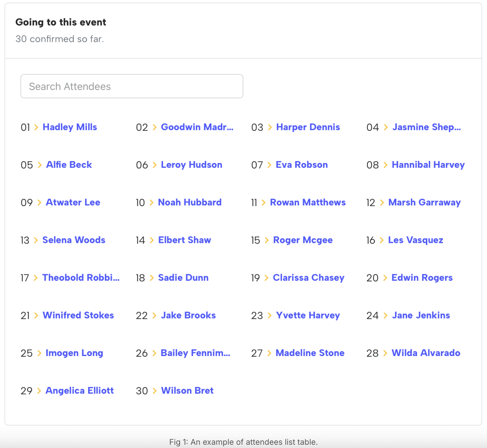487x448 pixels.
Task: Click the chevron next to Goodwin Madr...
Action: pos(154,127)
